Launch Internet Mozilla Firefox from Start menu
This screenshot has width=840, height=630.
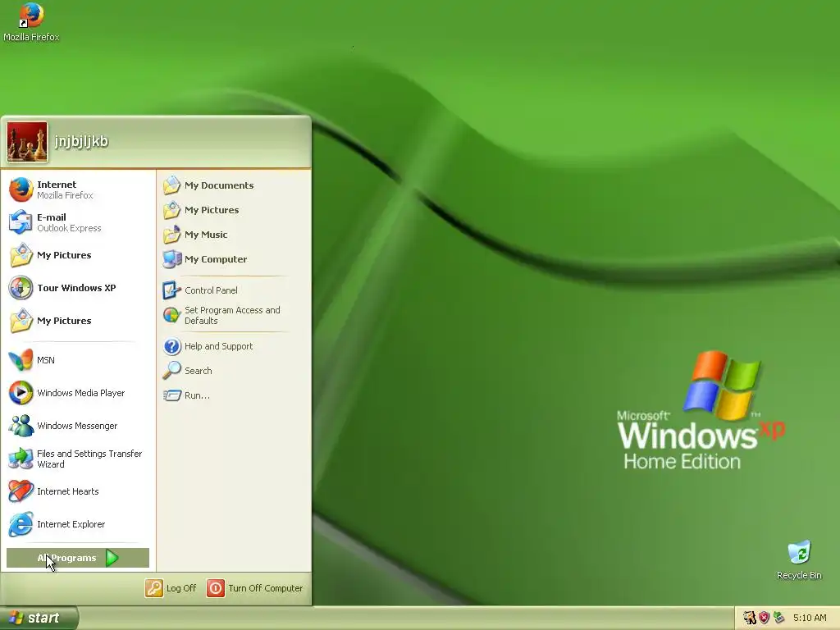(x=80, y=189)
